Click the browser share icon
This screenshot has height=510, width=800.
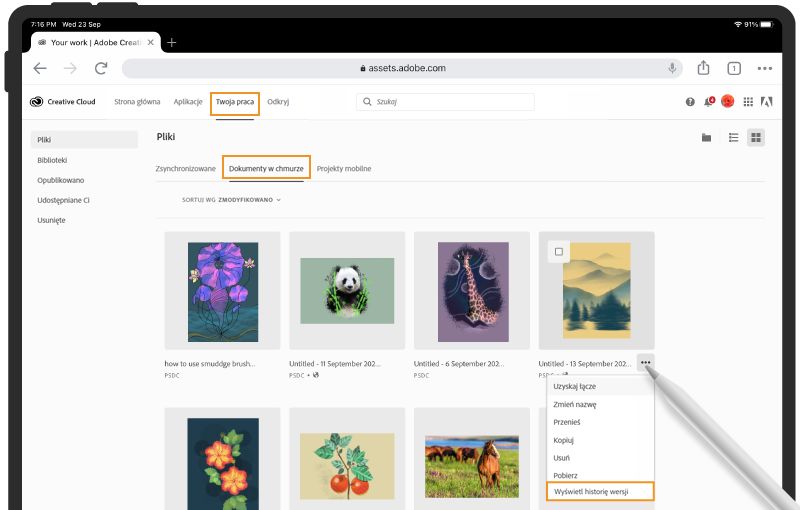point(703,68)
